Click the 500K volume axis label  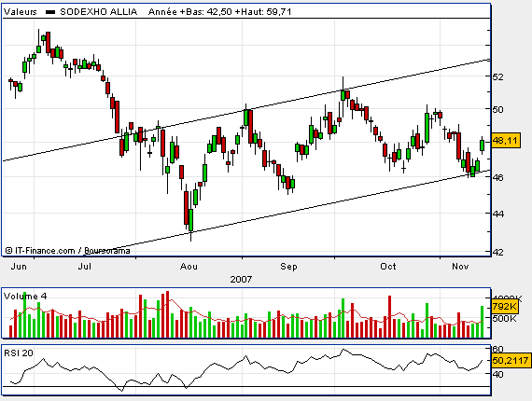504,319
